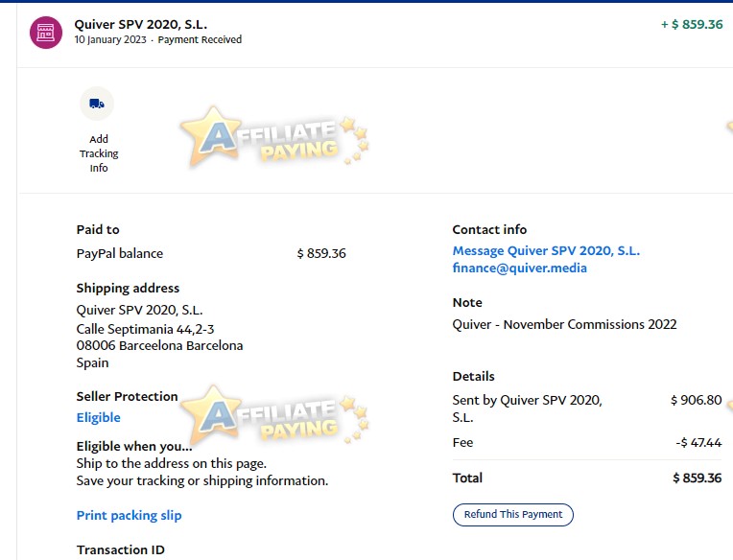
Task: Click the Quiver - November Commissions 2022 note
Action: click(565, 324)
